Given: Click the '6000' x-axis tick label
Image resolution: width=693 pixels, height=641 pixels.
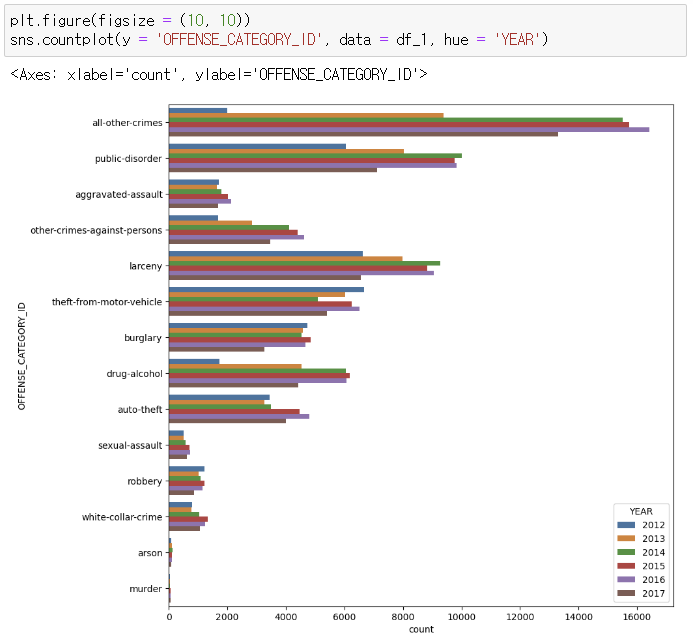Looking at the screenshot, I should [344, 617].
